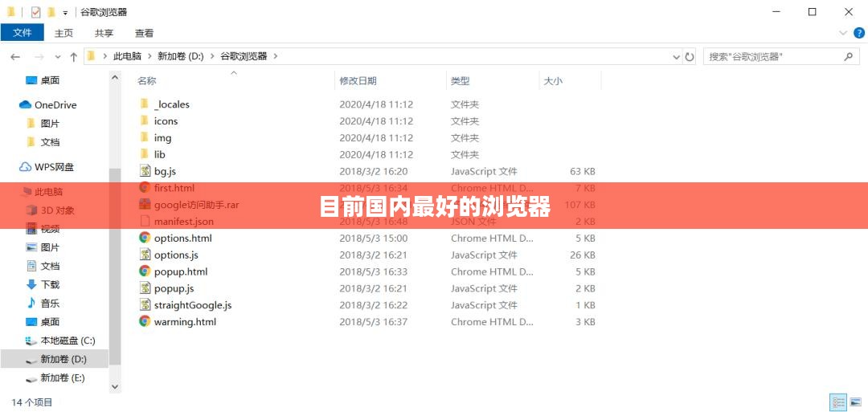Select 文档 under OneDrive
The image size is (868, 412).
tap(50, 142)
